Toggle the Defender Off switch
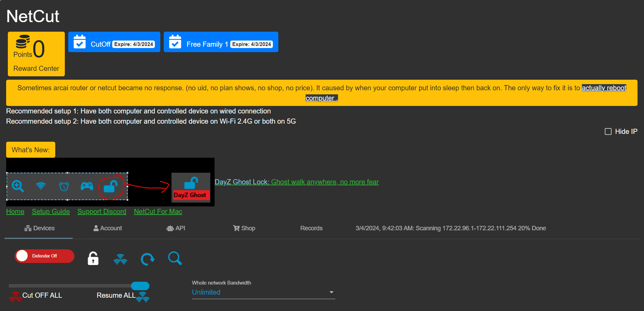This screenshot has height=311, width=644. (x=44, y=256)
